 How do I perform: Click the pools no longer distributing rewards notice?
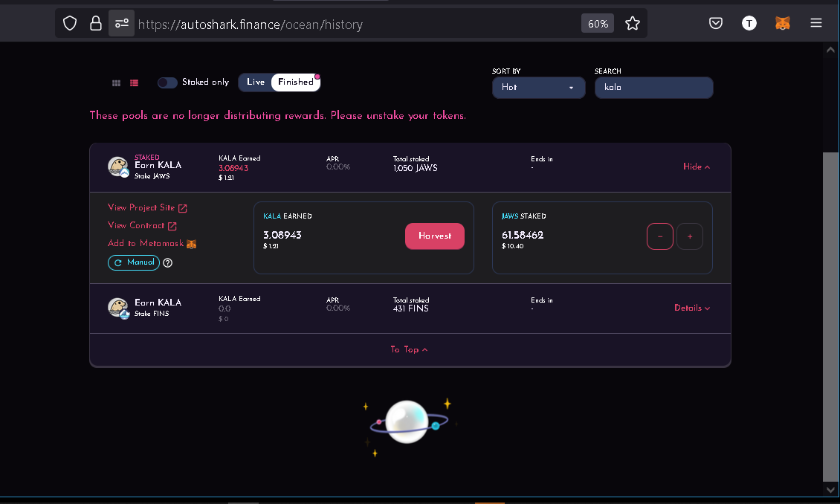click(x=277, y=116)
